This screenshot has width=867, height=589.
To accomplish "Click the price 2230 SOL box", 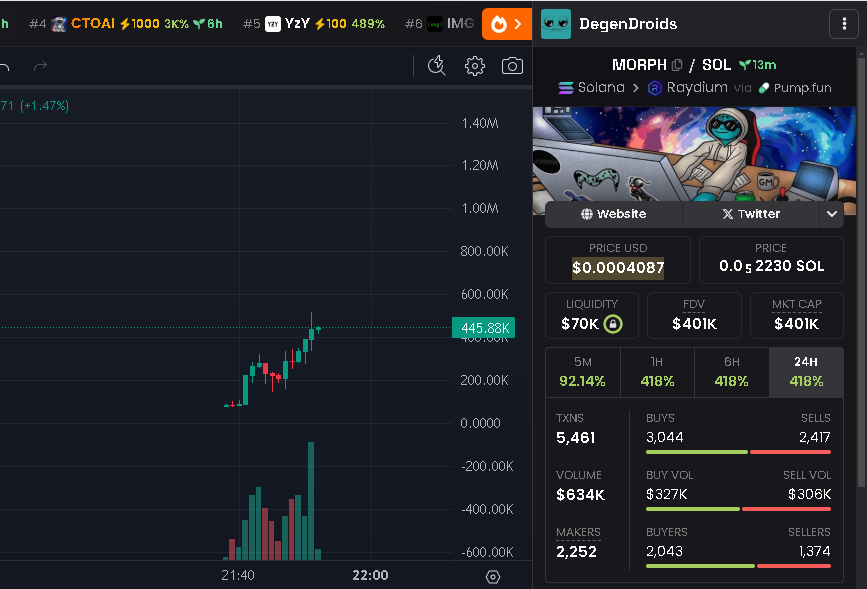I will tap(771, 260).
